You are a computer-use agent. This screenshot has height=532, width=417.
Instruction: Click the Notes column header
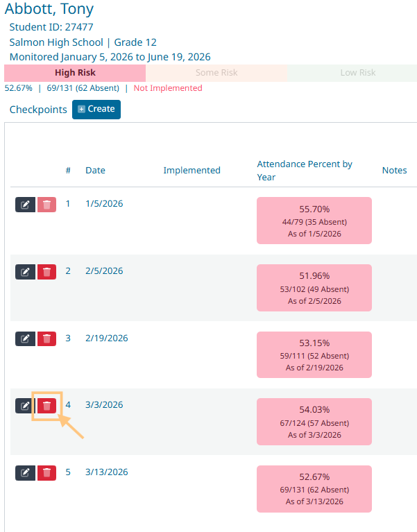click(394, 171)
